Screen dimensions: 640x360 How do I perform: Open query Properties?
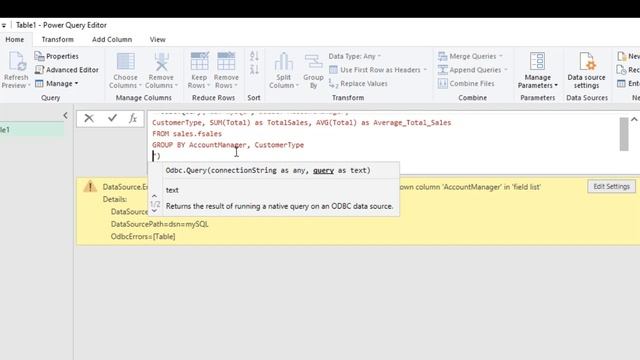point(56,56)
